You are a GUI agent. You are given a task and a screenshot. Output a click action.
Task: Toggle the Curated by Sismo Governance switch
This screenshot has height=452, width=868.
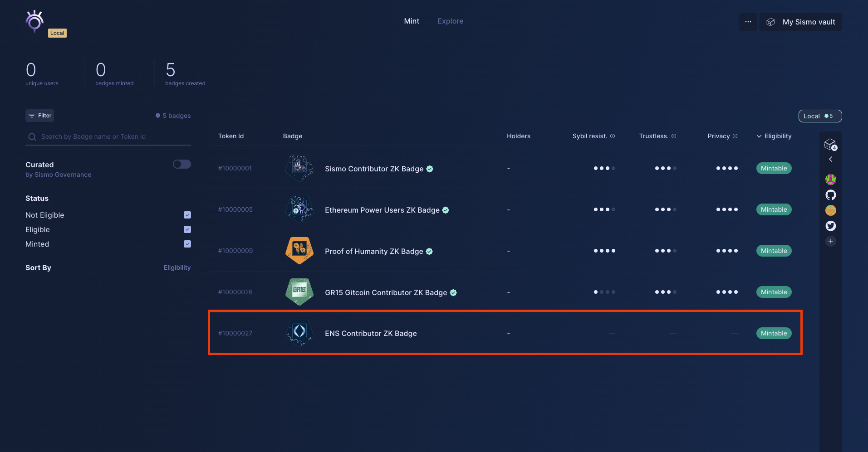[x=182, y=164]
